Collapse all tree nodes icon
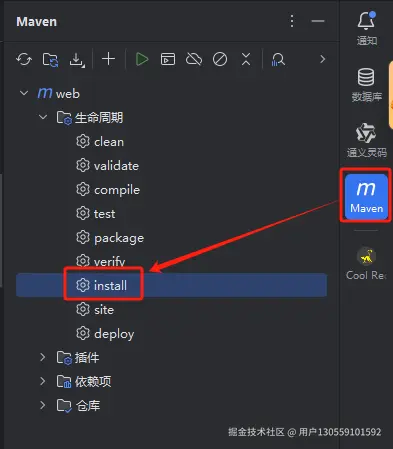The height and width of the screenshot is (449, 393). [x=246, y=59]
